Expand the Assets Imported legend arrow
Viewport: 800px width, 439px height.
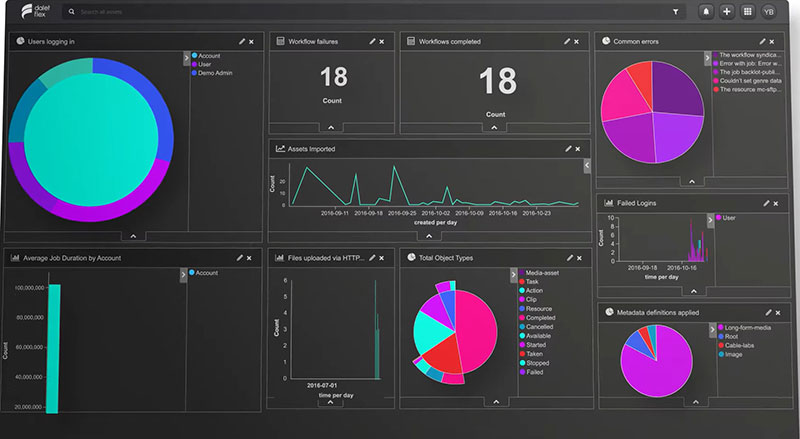coord(587,165)
